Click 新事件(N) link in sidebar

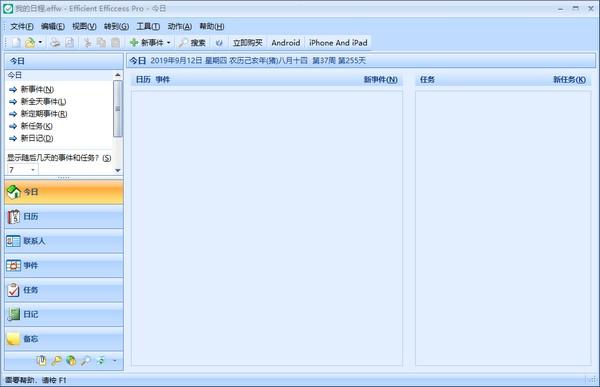click(x=37, y=89)
